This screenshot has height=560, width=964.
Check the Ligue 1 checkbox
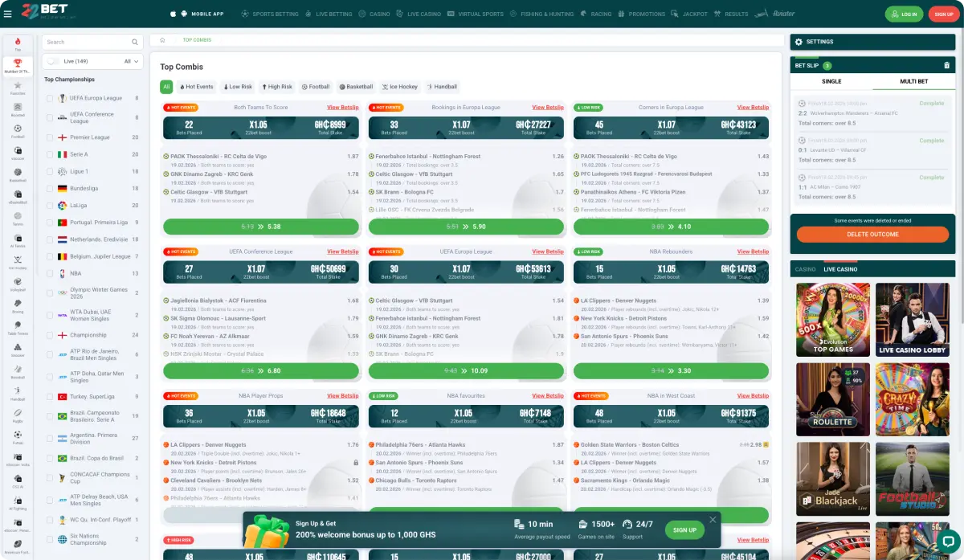coord(50,171)
